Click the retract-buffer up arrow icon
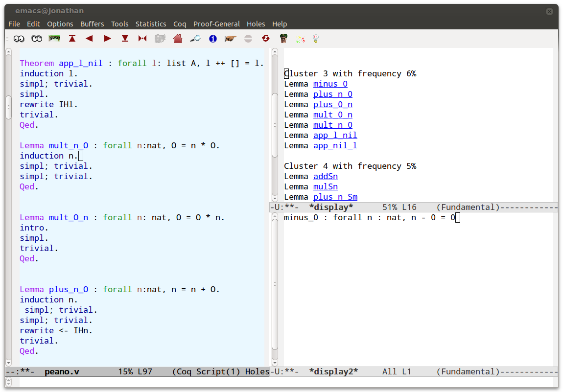Screen dimensions: 563x392 point(72,38)
